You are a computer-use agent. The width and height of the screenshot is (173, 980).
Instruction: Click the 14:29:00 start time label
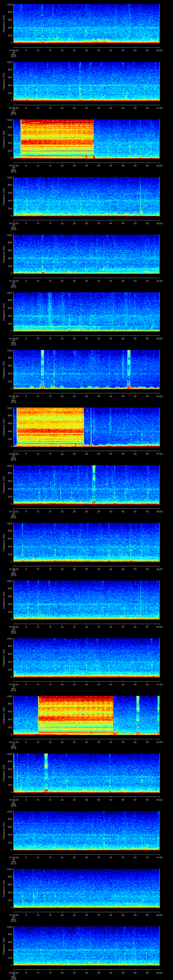[x=13, y=50]
